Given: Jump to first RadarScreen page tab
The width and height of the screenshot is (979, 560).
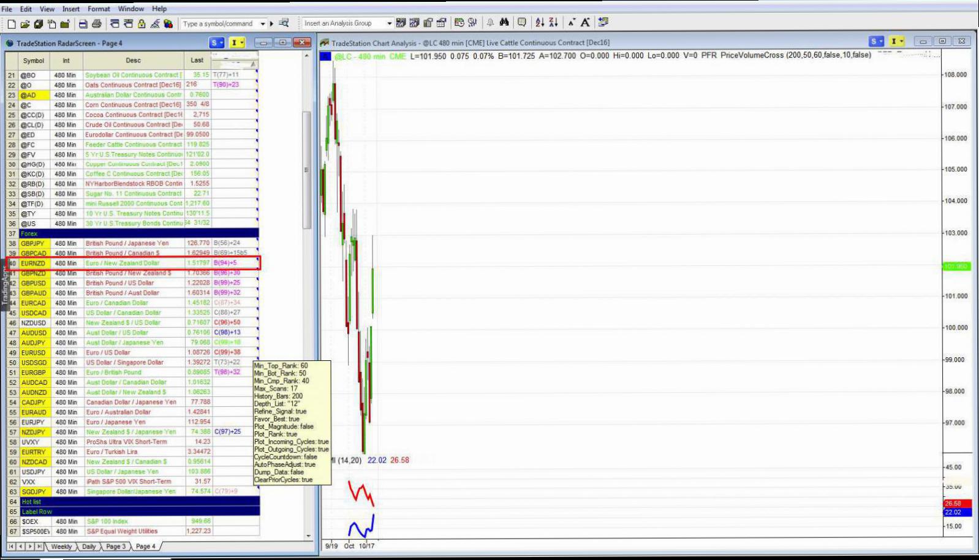Looking at the screenshot, I should click(12, 547).
